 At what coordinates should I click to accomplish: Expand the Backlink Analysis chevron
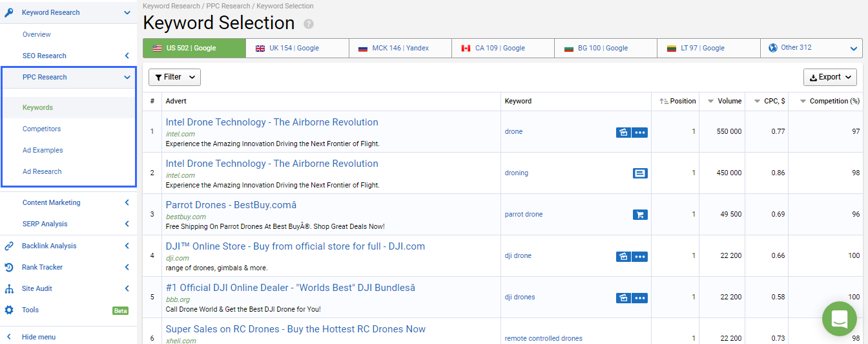pos(127,246)
